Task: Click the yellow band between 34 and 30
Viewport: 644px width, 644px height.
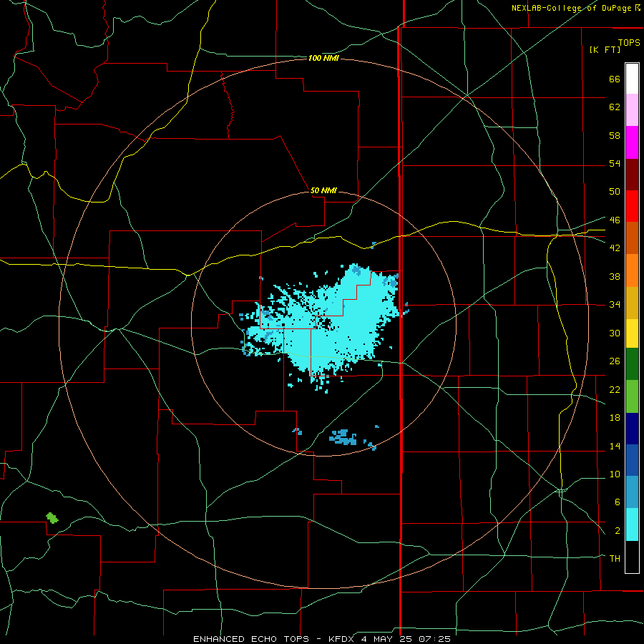Action: [x=632, y=333]
